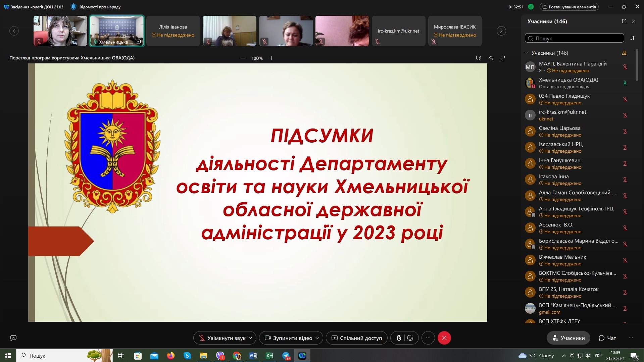Image resolution: width=644 pixels, height=362 pixels.
Task: Collapse the Учасники (146) list
Action: point(527,53)
